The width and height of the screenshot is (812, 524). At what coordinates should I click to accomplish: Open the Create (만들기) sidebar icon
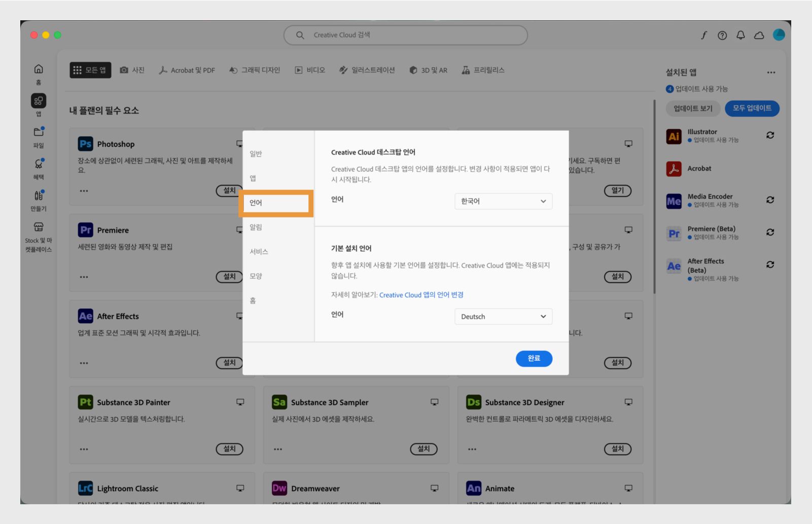point(39,195)
